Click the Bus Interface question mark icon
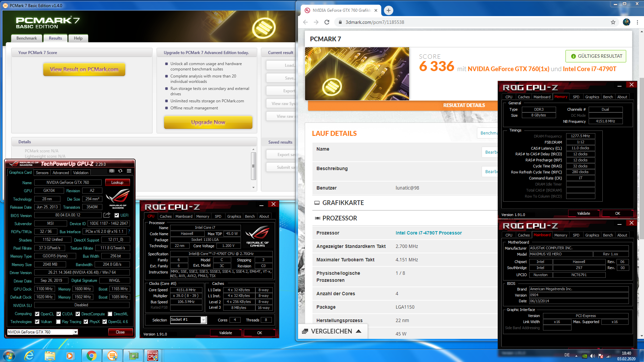644x362 pixels. [x=129, y=231]
